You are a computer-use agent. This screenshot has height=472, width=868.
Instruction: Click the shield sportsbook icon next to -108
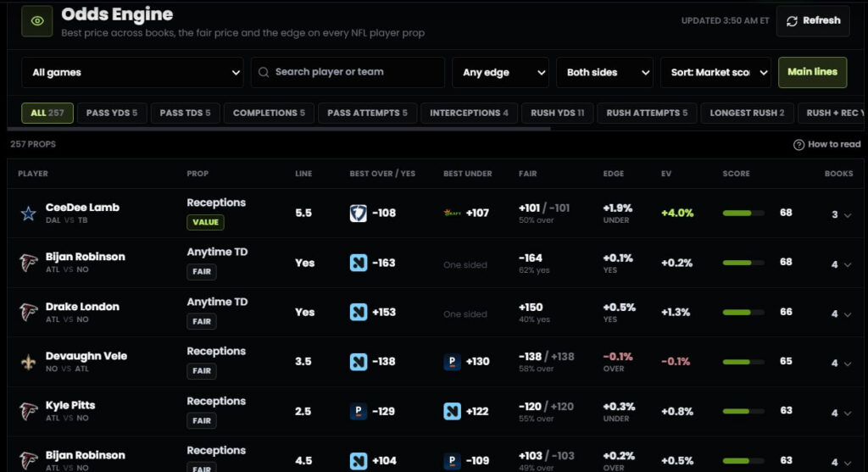pyautogui.click(x=359, y=213)
